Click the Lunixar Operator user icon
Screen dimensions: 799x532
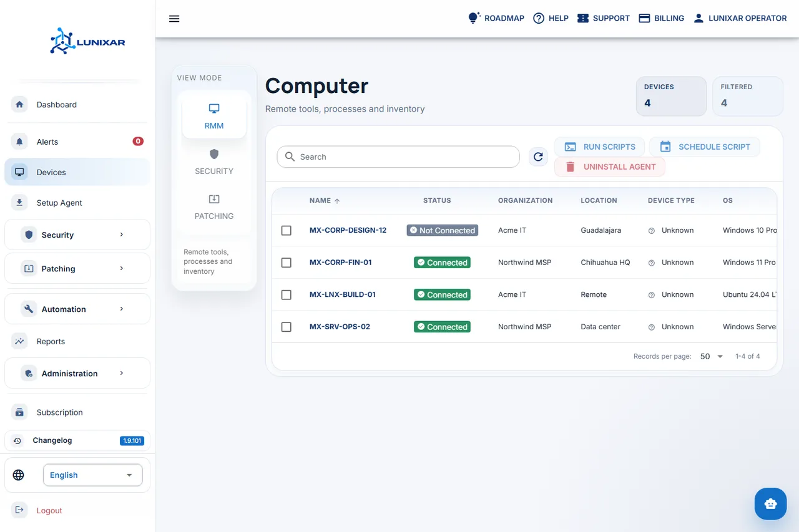tap(699, 18)
